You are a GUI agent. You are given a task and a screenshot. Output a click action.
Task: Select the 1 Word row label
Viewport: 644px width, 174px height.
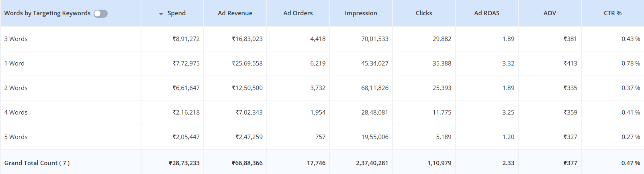(x=14, y=63)
